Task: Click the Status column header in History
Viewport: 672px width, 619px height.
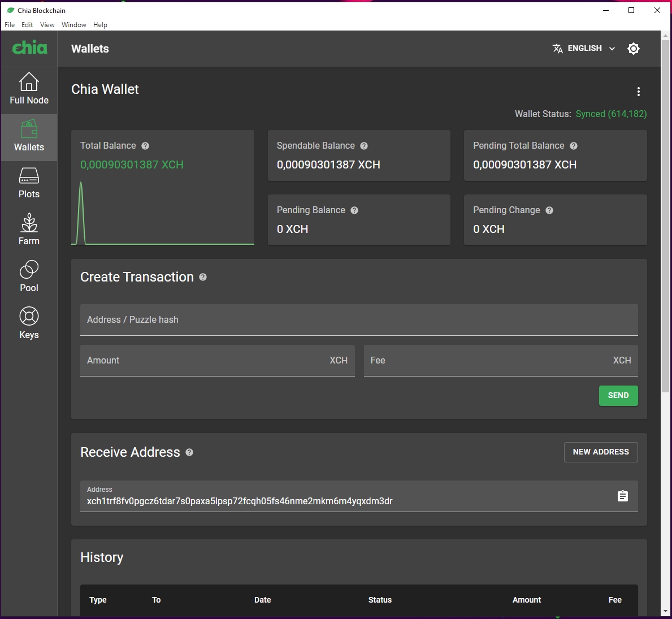Action: (380, 600)
